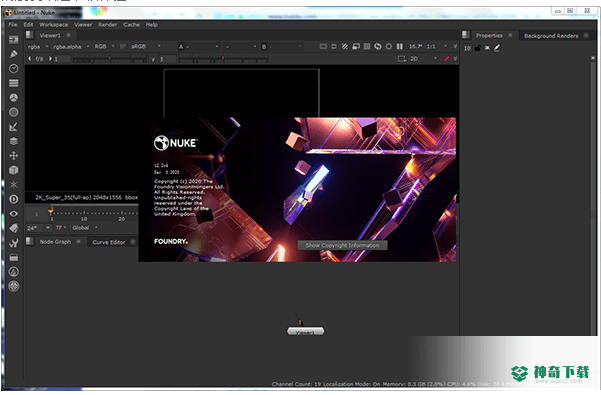This screenshot has width=601, height=395.
Task: Open the Channel nodes stacked-bars icon
Action: [x=14, y=83]
